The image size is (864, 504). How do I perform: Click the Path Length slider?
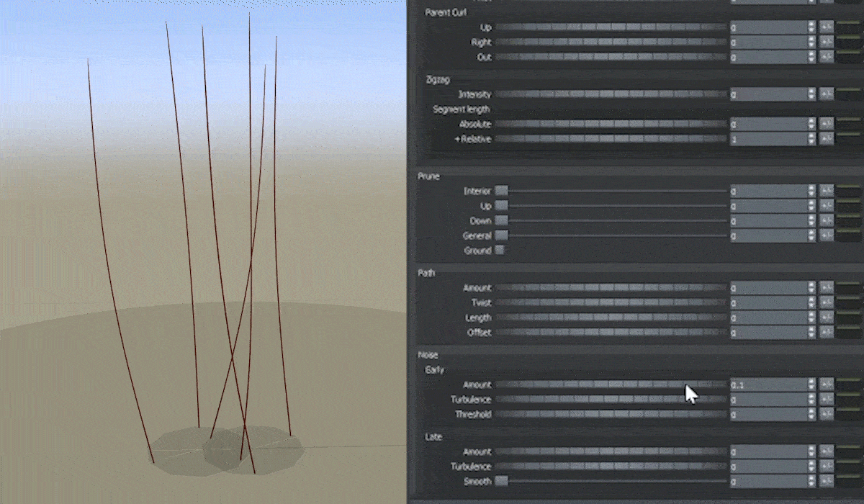611,318
